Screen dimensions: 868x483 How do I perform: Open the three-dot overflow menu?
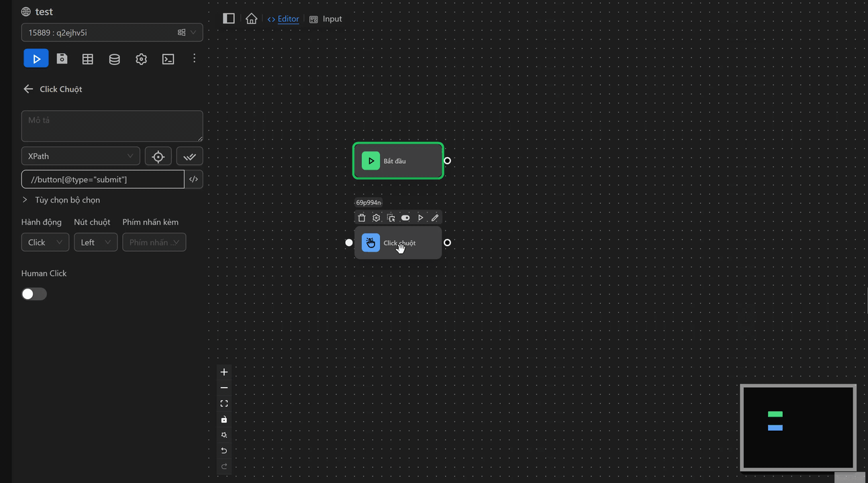click(194, 59)
